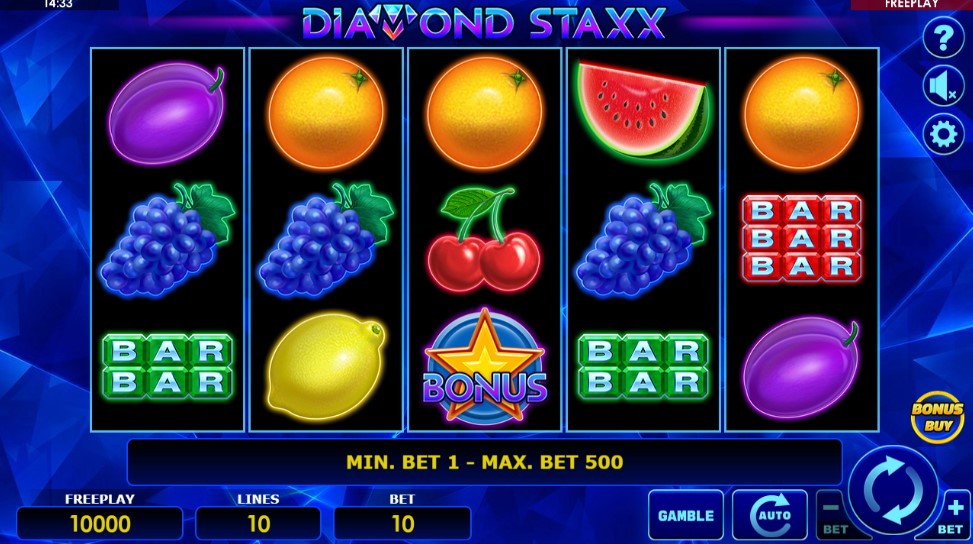The image size is (973, 544).
Task: Click the Freeplay balance showing 10000
Action: coord(100,524)
